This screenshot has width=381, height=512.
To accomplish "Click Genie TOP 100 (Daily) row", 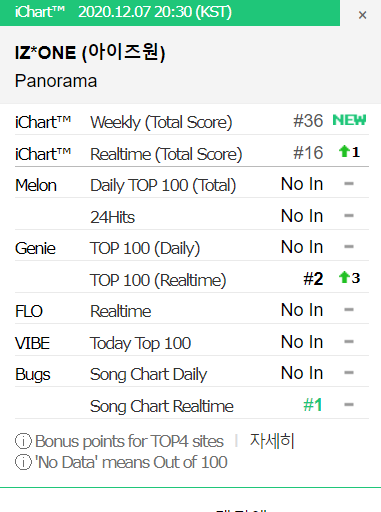I will click(x=192, y=247).
